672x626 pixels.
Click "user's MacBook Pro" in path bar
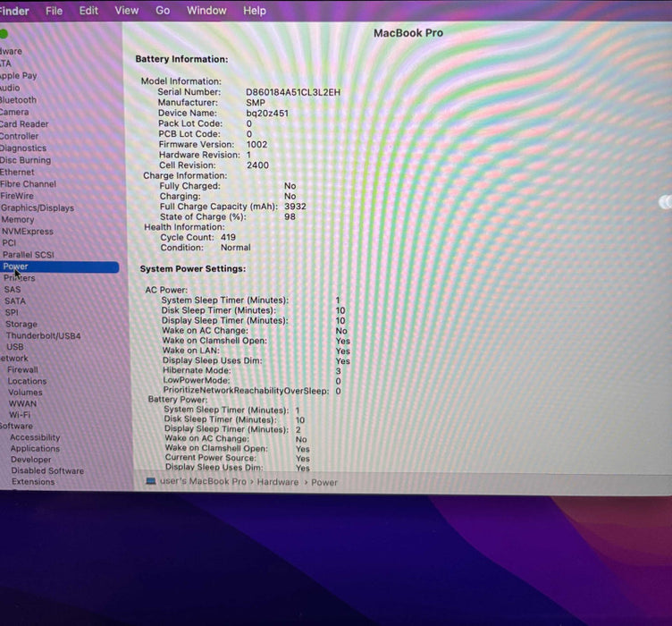pyautogui.click(x=203, y=481)
